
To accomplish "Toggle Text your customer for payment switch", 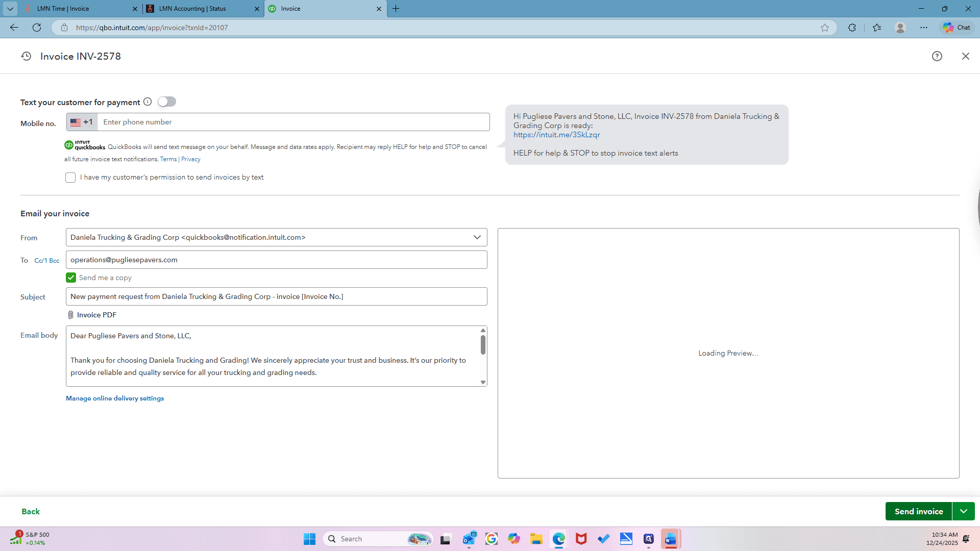I will pos(167,102).
